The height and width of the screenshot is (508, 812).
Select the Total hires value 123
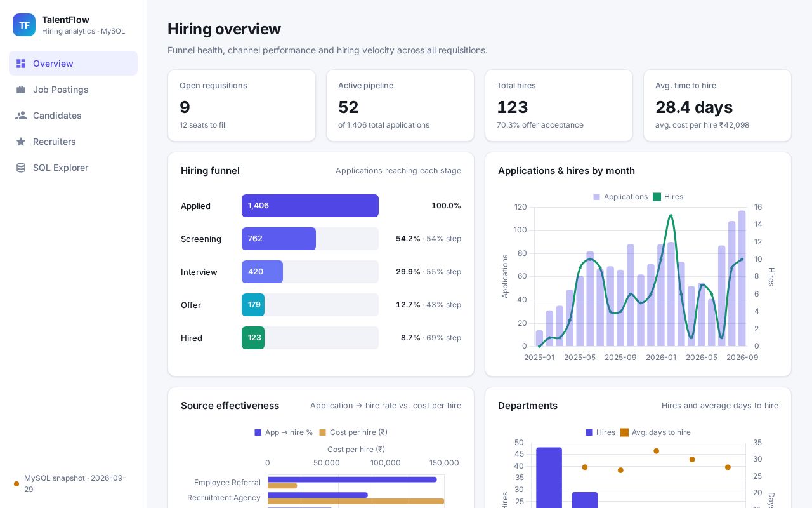(513, 107)
